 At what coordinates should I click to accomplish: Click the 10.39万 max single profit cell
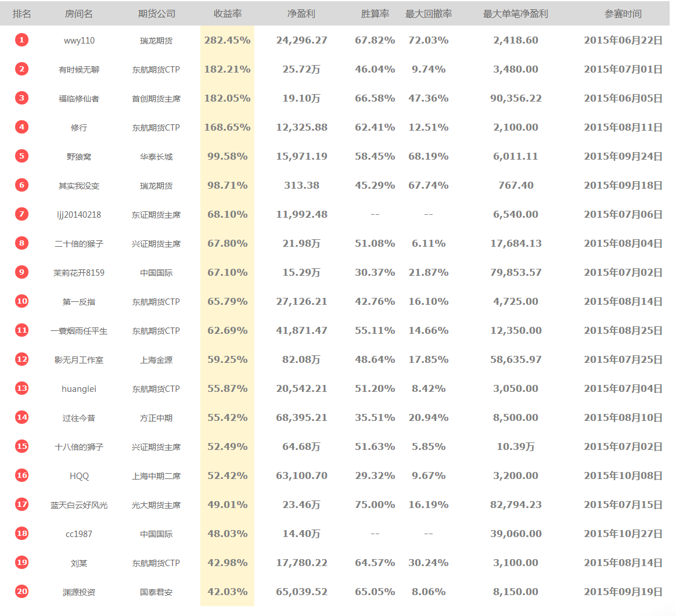pos(516,446)
